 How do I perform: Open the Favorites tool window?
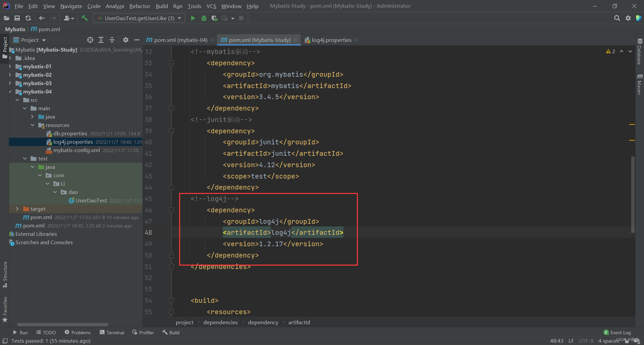(5, 309)
